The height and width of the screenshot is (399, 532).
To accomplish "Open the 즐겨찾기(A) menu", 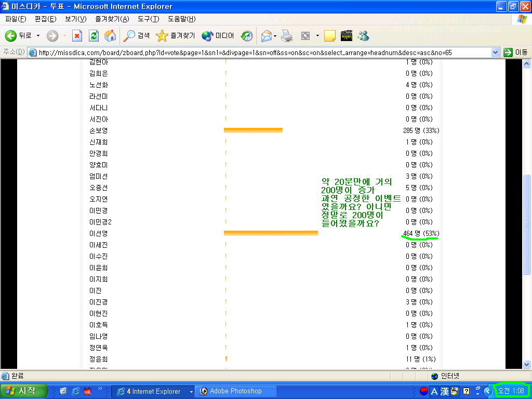I will click(x=112, y=19).
